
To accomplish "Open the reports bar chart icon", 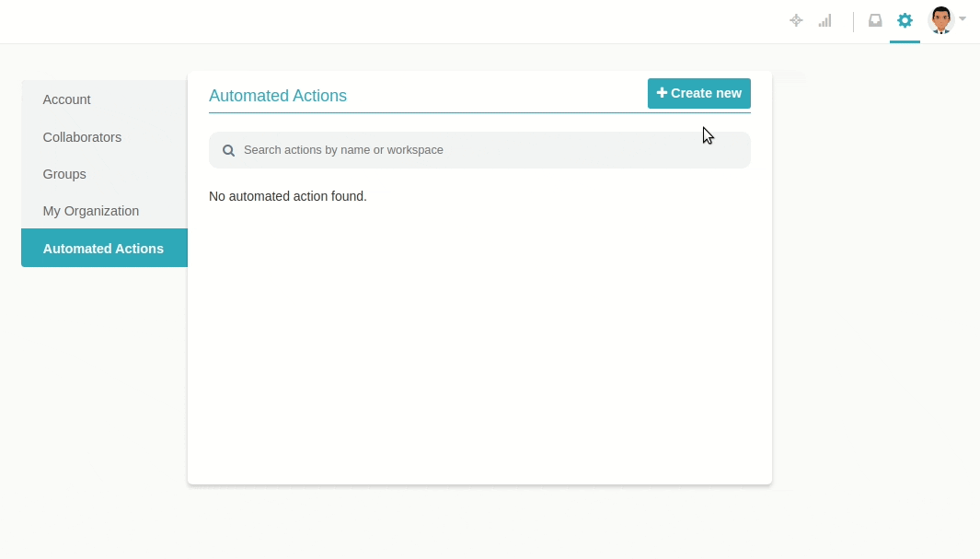I will pos(825,20).
